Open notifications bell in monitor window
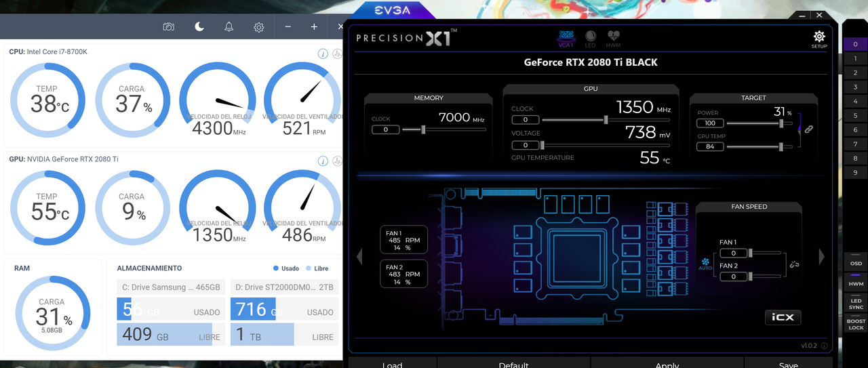 pos(229,26)
